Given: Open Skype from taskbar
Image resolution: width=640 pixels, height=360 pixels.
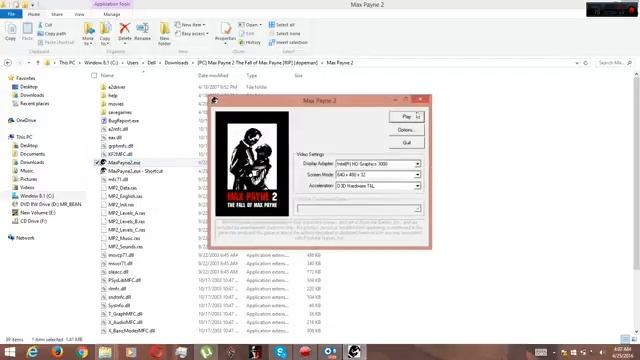Looking at the screenshot, I should (280, 352).
